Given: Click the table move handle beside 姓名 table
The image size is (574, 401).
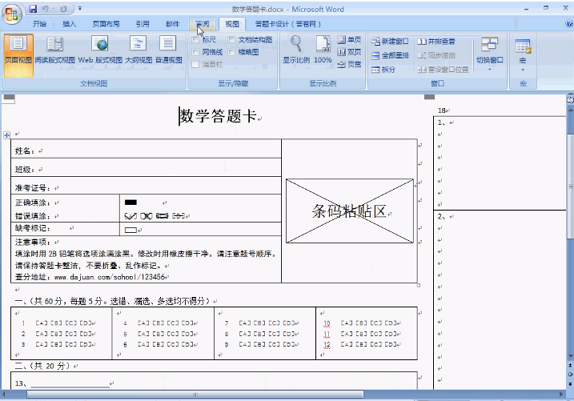Looking at the screenshot, I should pos(7,135).
